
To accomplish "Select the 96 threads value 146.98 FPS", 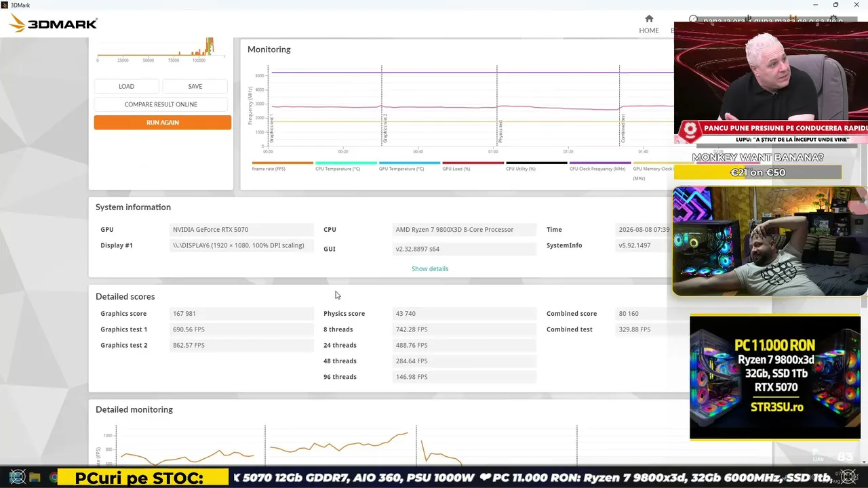I will pos(465,377).
